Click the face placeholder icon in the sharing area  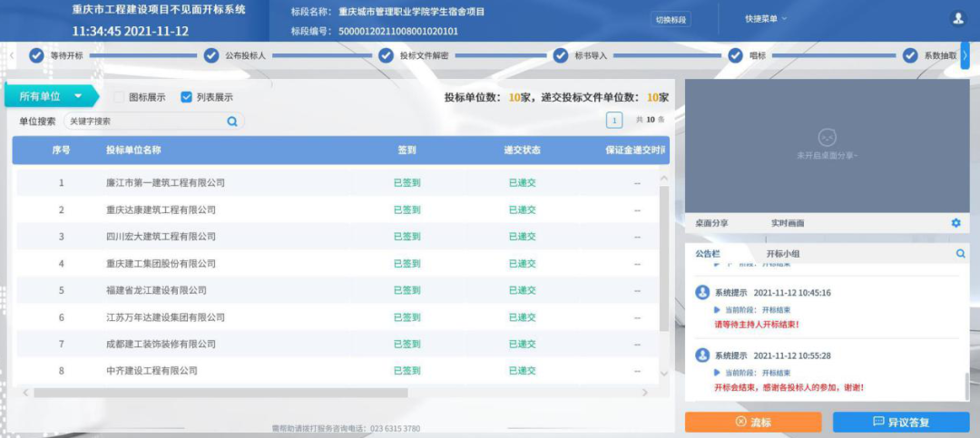tap(827, 137)
